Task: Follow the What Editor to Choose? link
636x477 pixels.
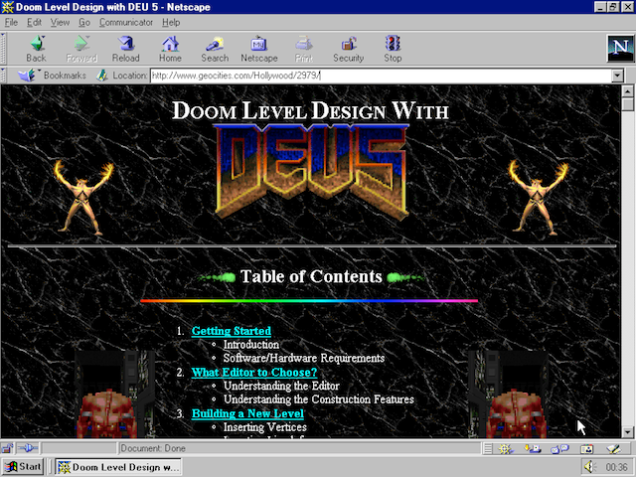Action: coord(254,372)
